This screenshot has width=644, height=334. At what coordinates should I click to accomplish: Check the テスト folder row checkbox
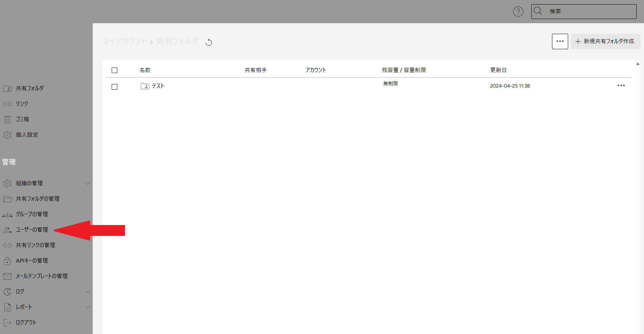pyautogui.click(x=114, y=87)
